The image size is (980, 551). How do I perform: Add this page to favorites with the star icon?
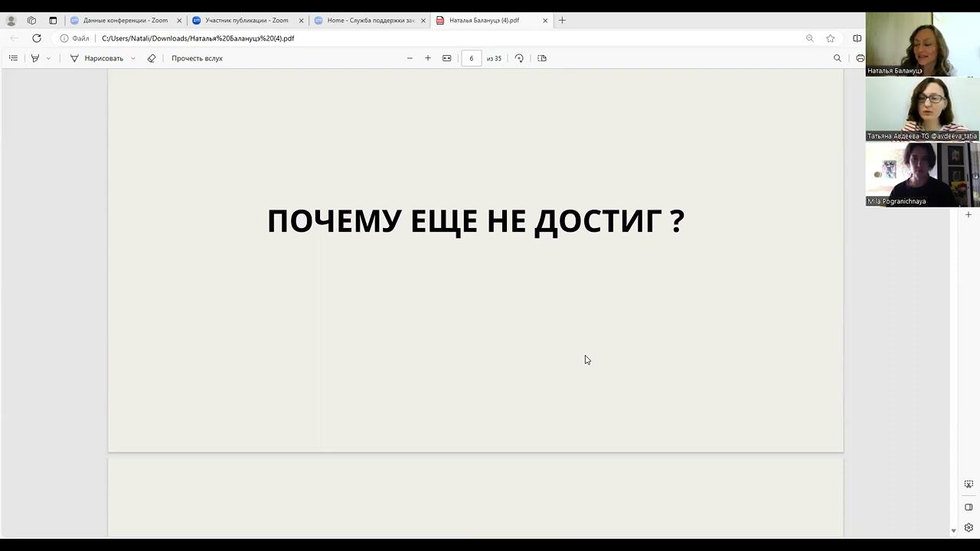click(x=830, y=38)
